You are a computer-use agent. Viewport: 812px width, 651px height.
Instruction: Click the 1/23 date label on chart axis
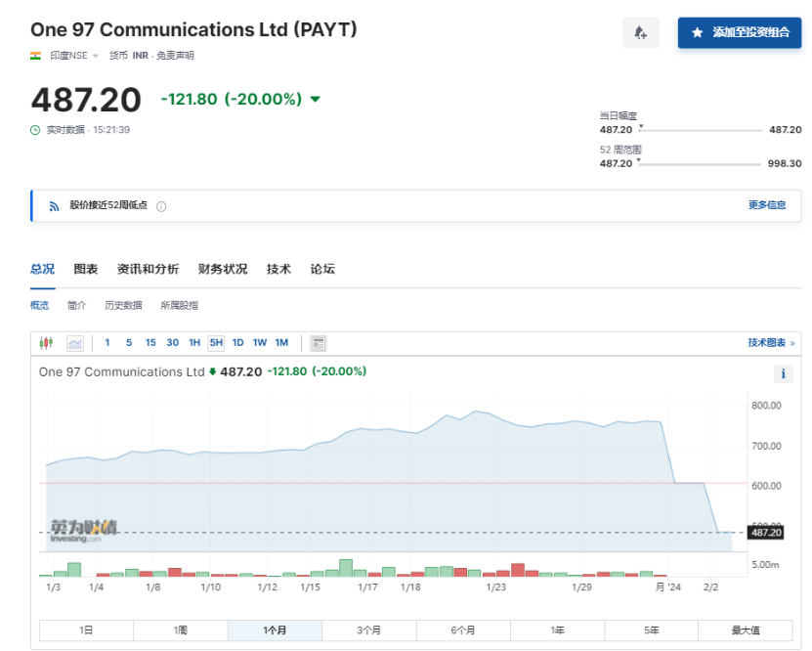coord(495,587)
